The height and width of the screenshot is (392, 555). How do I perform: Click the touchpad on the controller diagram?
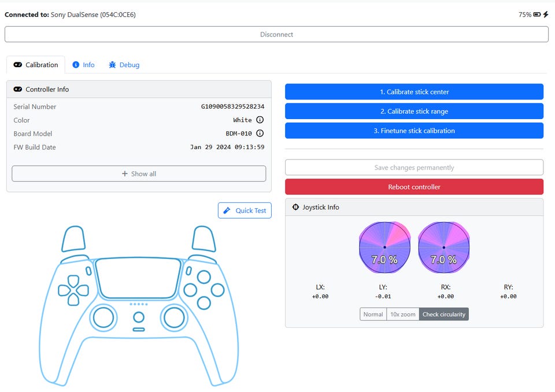138,278
